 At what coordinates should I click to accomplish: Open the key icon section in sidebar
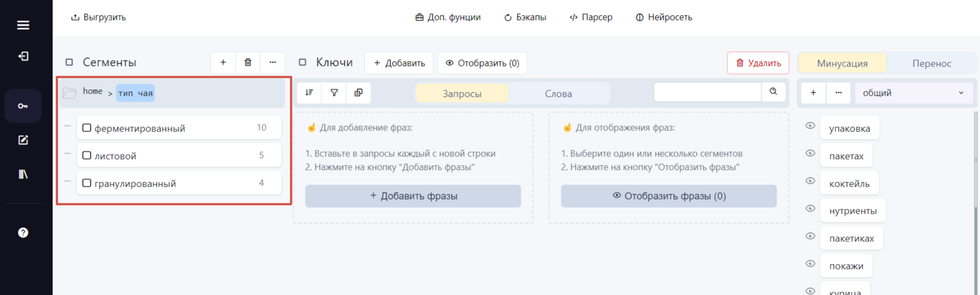pyautogui.click(x=23, y=106)
